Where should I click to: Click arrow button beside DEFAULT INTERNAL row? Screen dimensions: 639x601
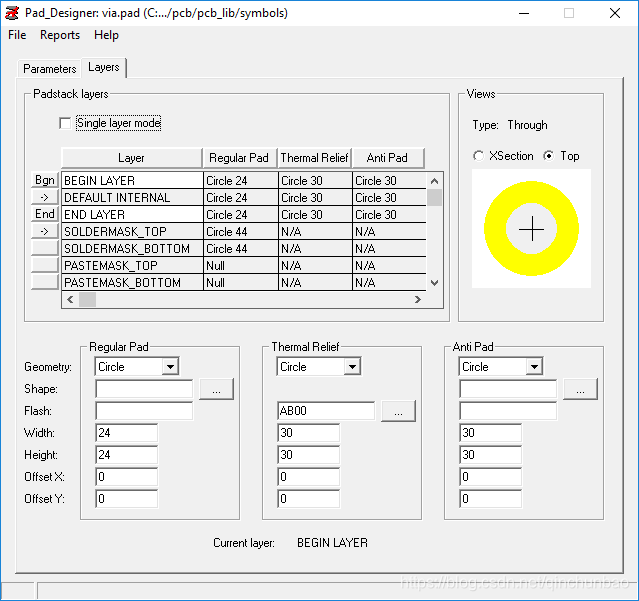[x=45, y=197]
